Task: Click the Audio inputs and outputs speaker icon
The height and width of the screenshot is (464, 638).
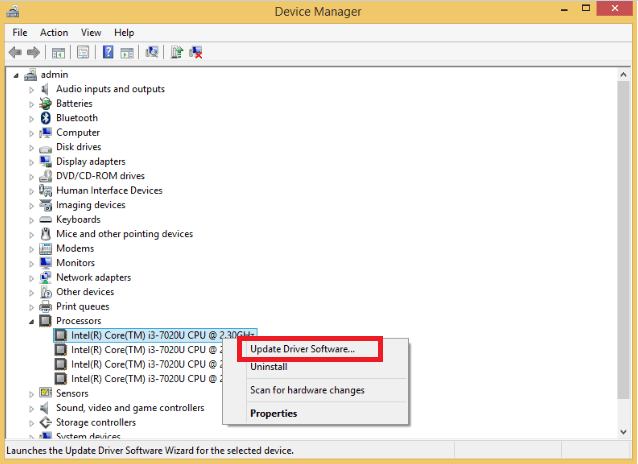Action: click(x=45, y=89)
